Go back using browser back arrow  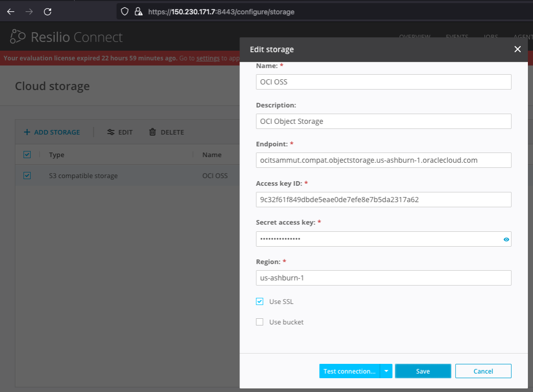11,11
